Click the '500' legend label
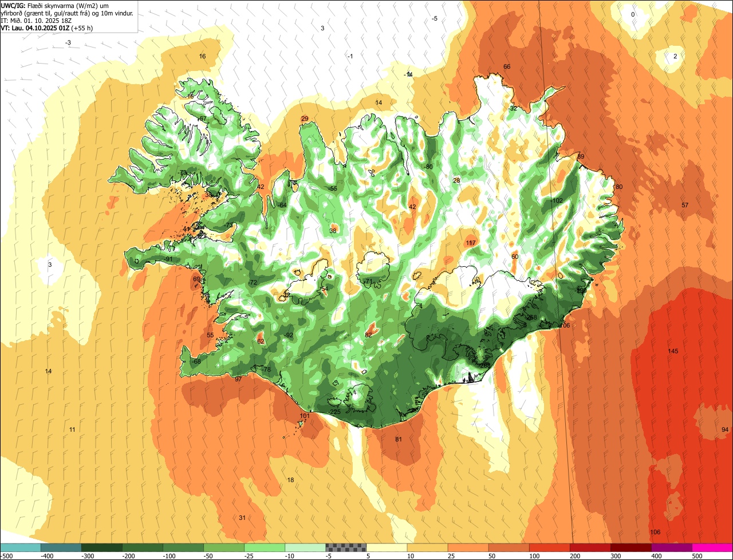 (696, 556)
